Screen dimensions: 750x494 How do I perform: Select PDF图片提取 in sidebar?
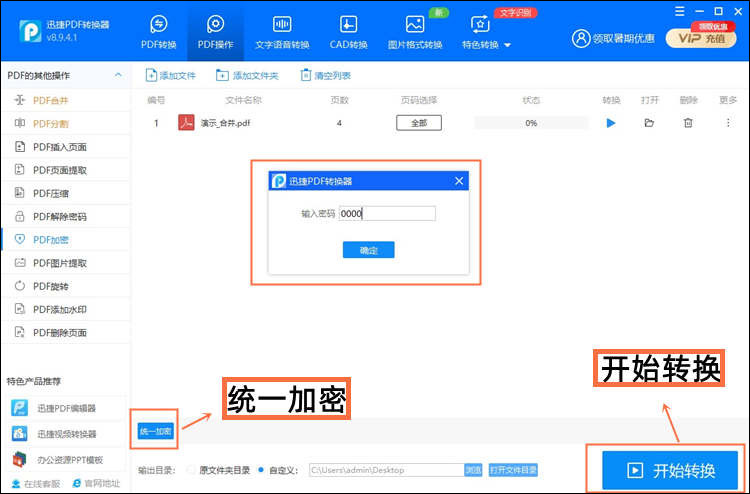pos(66,263)
